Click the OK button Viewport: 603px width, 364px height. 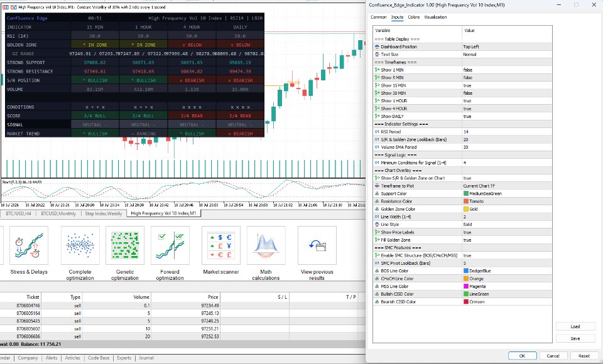(522, 356)
